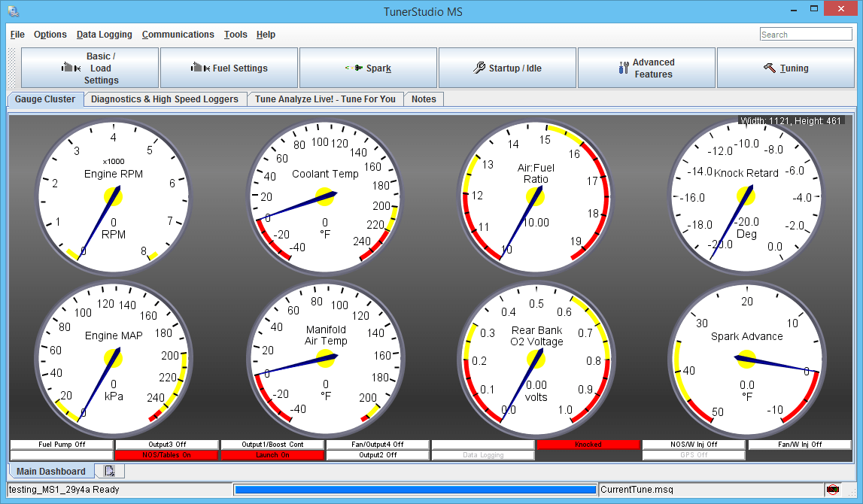Open the Data Logging menu

click(104, 34)
